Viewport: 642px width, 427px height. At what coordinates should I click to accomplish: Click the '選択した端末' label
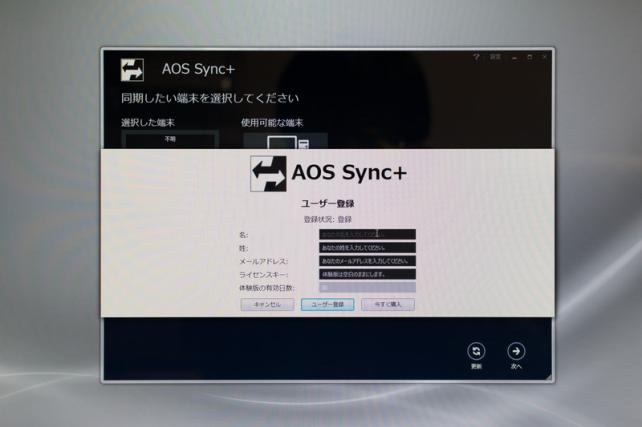(148, 122)
